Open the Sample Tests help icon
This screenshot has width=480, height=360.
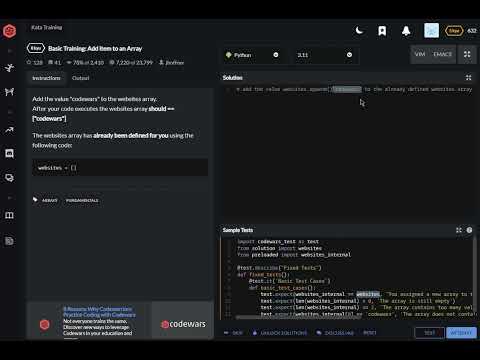pos(469,230)
